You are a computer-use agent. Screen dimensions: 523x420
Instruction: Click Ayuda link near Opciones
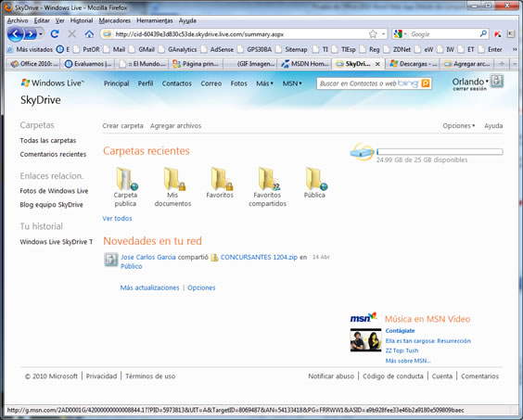click(493, 126)
